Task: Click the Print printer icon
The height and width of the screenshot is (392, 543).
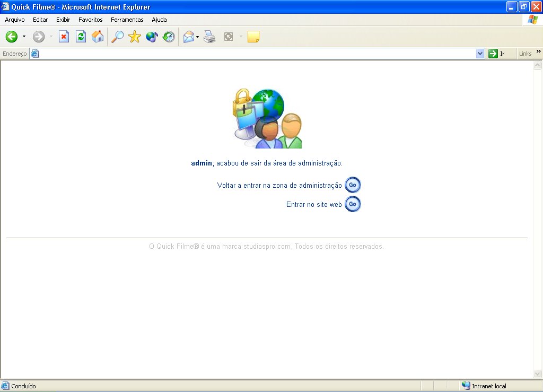Action: (x=209, y=37)
